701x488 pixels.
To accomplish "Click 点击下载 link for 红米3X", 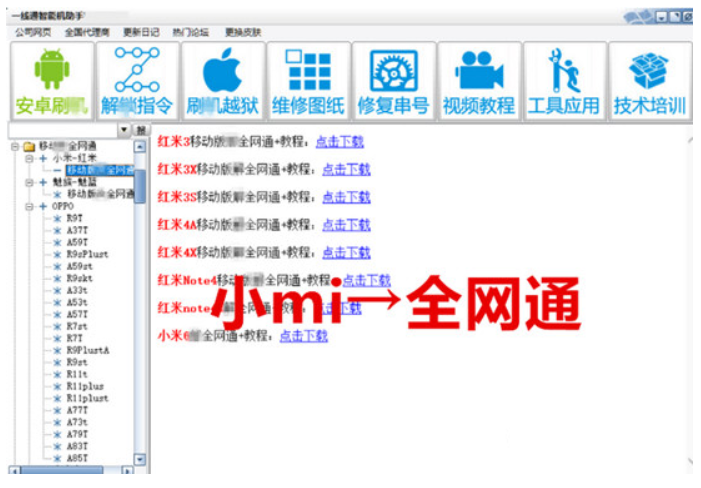I will pos(346,170).
